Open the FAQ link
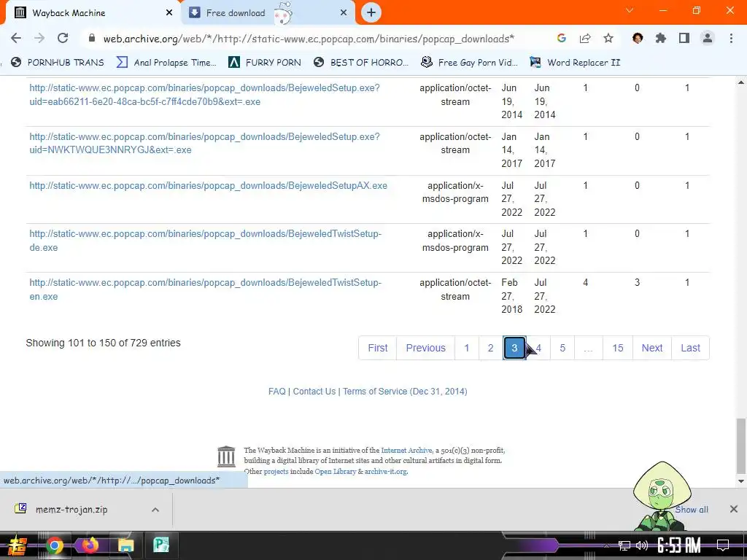The image size is (747, 560). point(276,392)
